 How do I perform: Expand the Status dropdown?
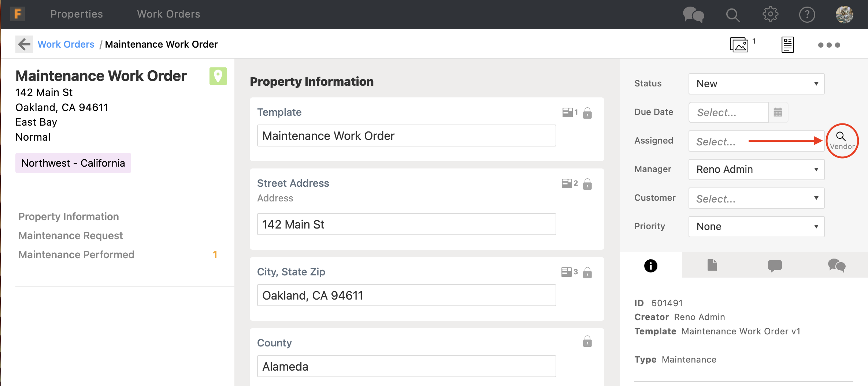[x=756, y=84]
